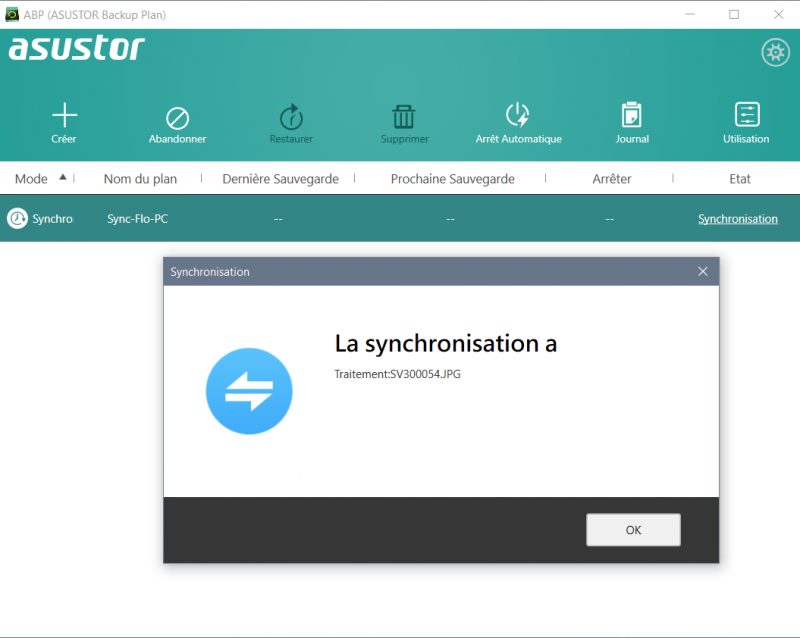Image resolution: width=800 pixels, height=638 pixels.
Task: Open Arrêt Automatique power icon
Action: click(518, 115)
